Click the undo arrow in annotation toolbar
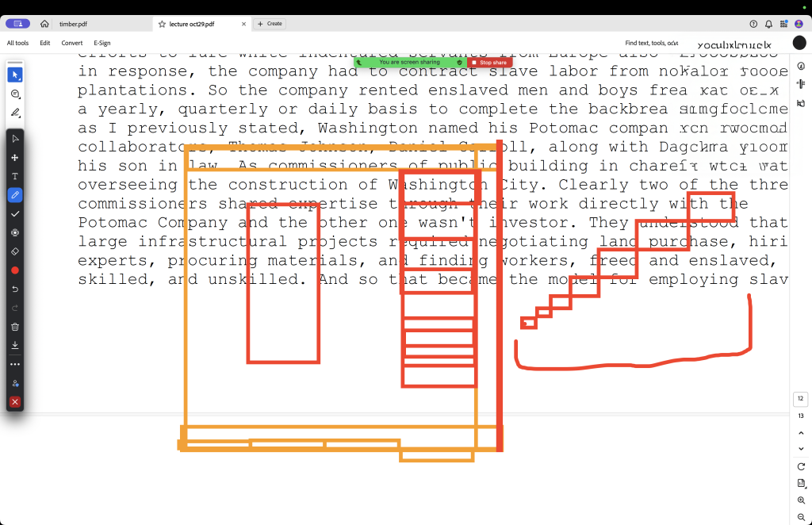Image resolution: width=812 pixels, height=525 pixels. 15,289
